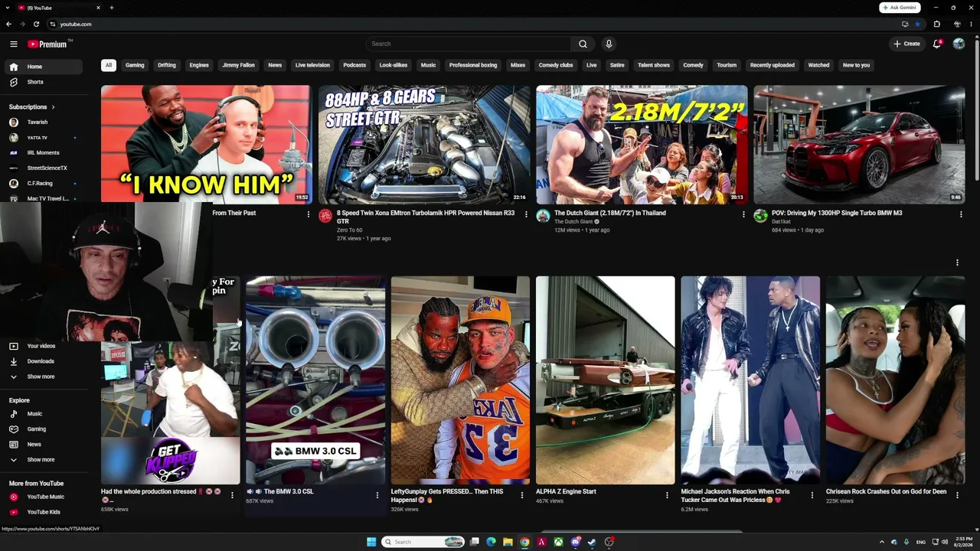Open the browser tab search dropdown
This screenshot has height=551, width=980.
[x=8, y=8]
